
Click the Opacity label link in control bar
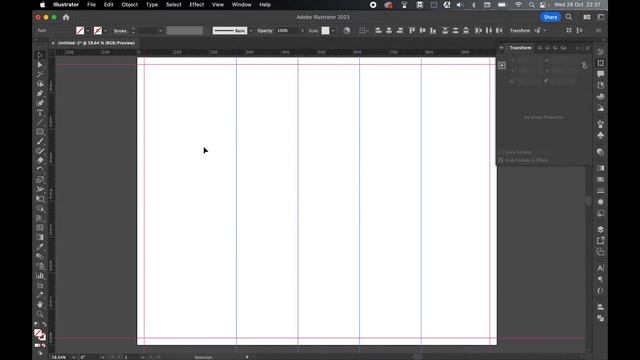[265, 31]
